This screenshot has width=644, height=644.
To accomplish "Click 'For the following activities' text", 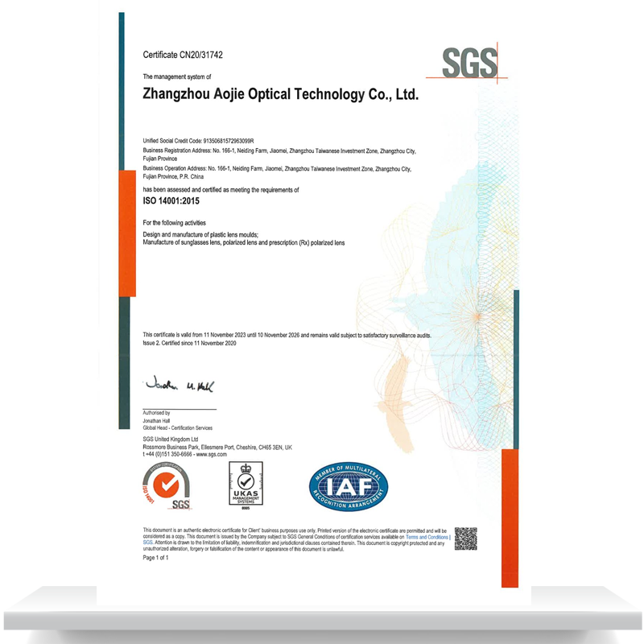I will click(x=174, y=223).
